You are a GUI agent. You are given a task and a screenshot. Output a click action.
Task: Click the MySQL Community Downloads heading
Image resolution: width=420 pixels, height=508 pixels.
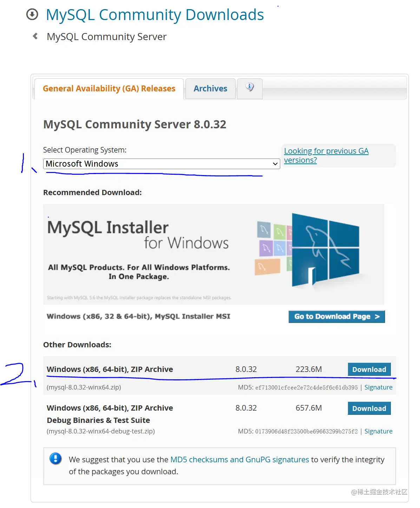[155, 15]
